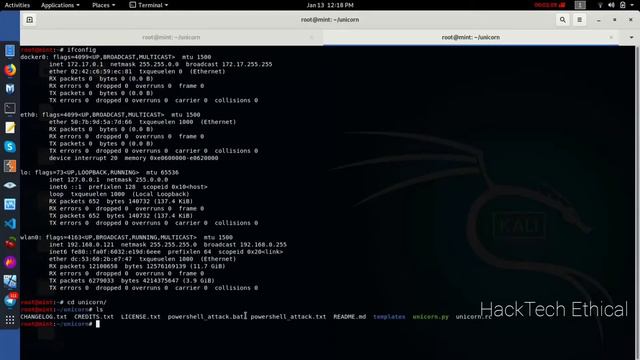Click 'powershell_attack.txt' in ls output

tap(288, 317)
